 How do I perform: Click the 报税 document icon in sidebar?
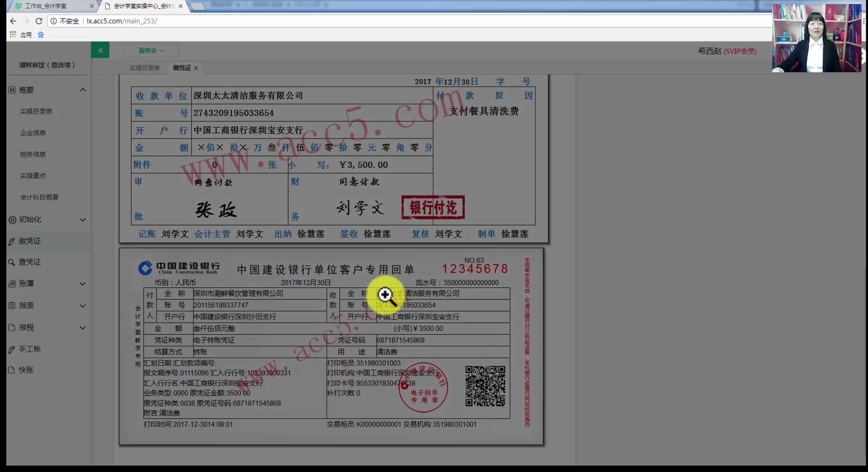(12, 327)
